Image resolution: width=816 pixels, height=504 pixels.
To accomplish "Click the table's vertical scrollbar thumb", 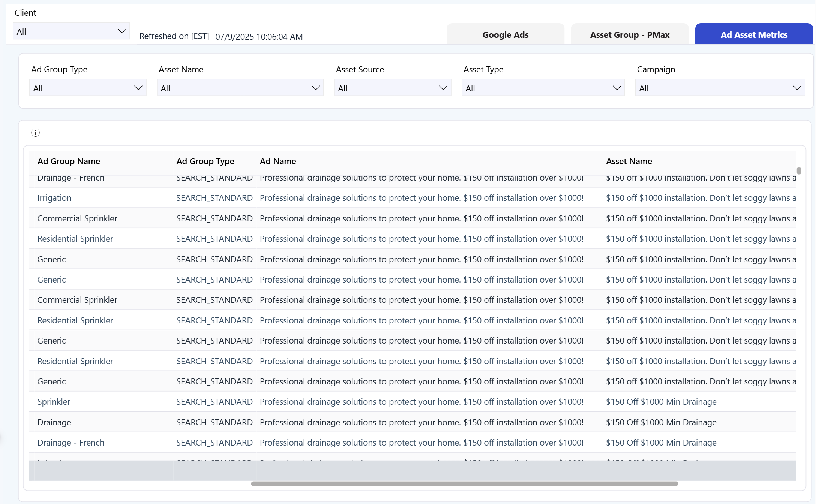I will [799, 170].
